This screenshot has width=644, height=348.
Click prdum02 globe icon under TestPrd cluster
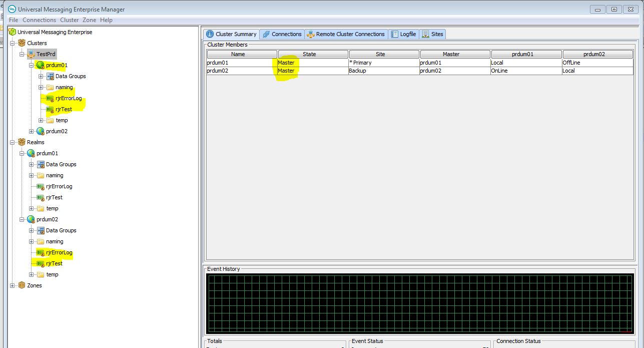click(x=41, y=131)
